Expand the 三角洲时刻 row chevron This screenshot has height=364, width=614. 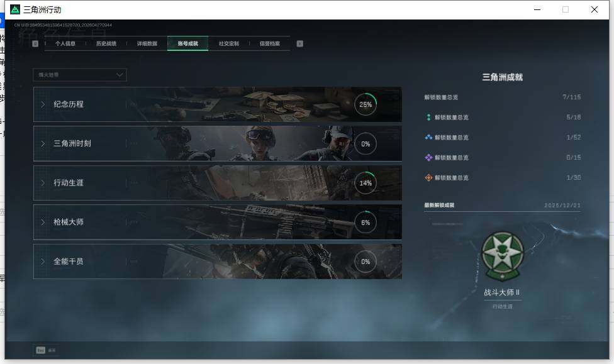[43, 143]
